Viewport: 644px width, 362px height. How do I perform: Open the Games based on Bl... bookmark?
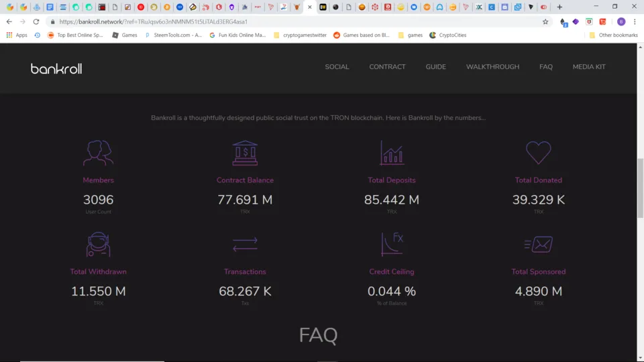(362, 36)
